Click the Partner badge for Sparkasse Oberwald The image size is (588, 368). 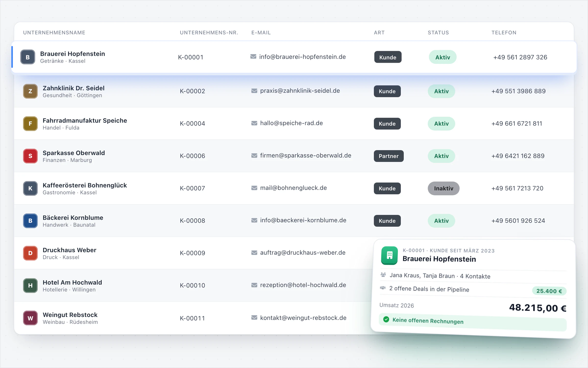coord(389,156)
